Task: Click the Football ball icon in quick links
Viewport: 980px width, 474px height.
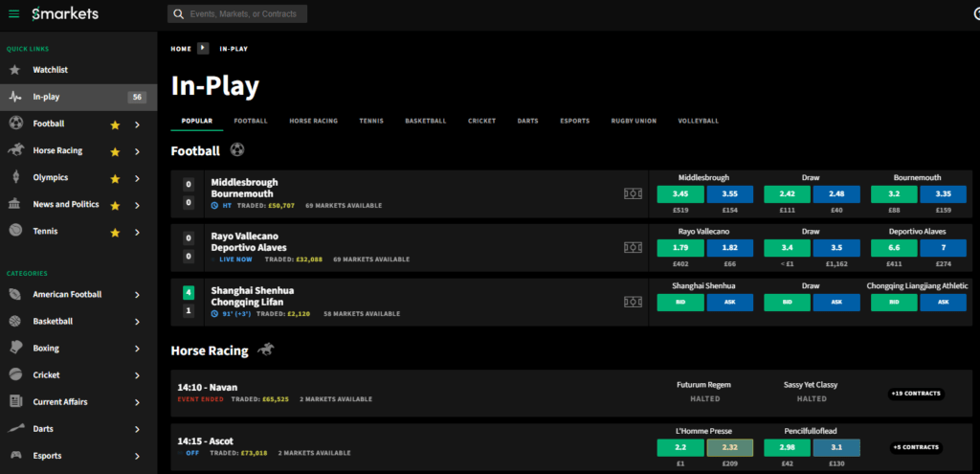Action: pyautogui.click(x=15, y=124)
